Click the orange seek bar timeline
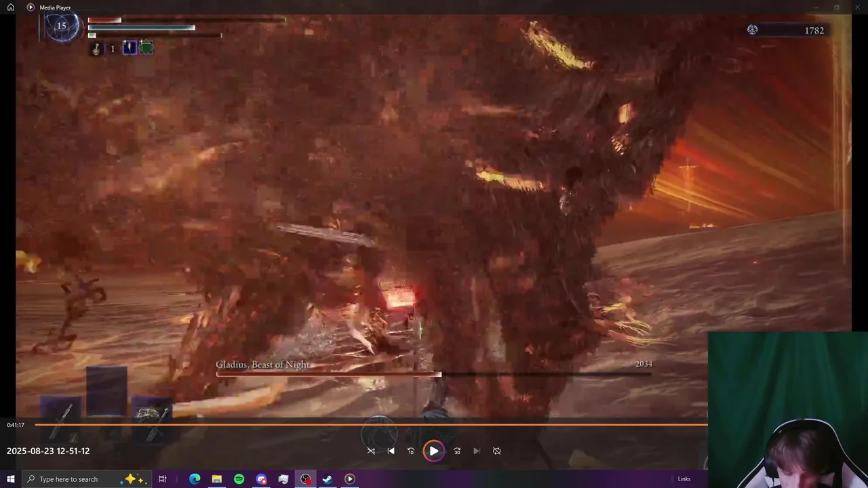 click(371, 425)
